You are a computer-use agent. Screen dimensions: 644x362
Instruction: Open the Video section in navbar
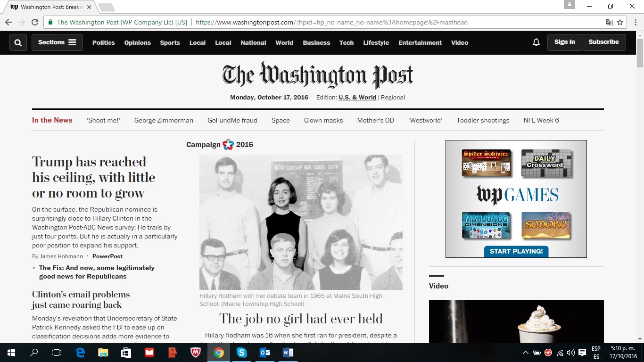click(460, 42)
